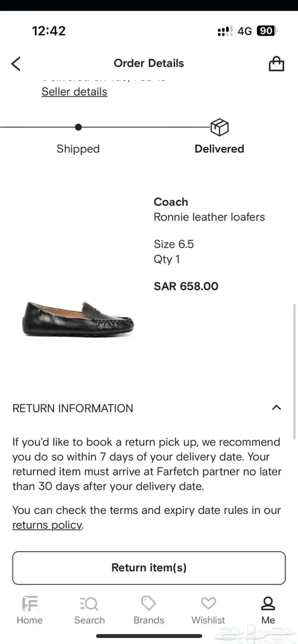Tap the Shipped progress dot
The image size is (298, 644).
[x=78, y=127]
